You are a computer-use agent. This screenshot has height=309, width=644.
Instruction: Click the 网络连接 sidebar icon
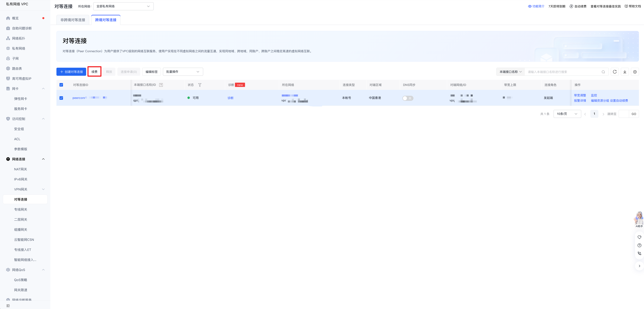click(8, 159)
